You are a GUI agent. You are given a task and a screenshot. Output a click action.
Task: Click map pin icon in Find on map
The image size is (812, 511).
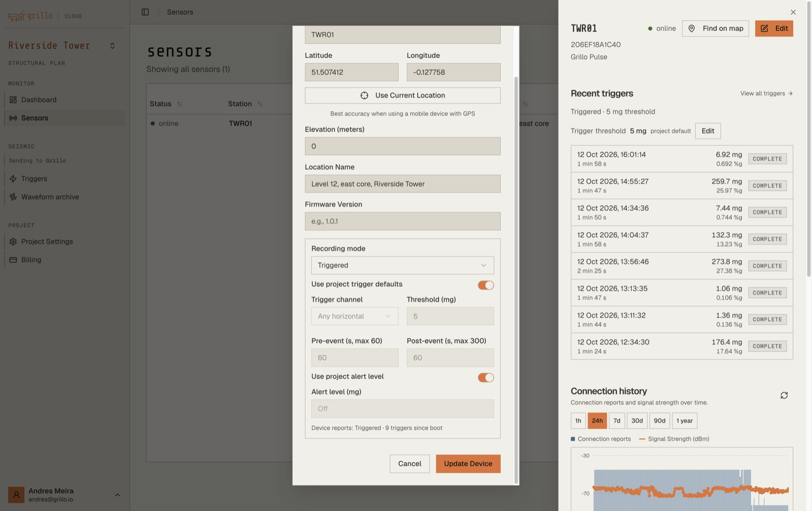click(692, 28)
